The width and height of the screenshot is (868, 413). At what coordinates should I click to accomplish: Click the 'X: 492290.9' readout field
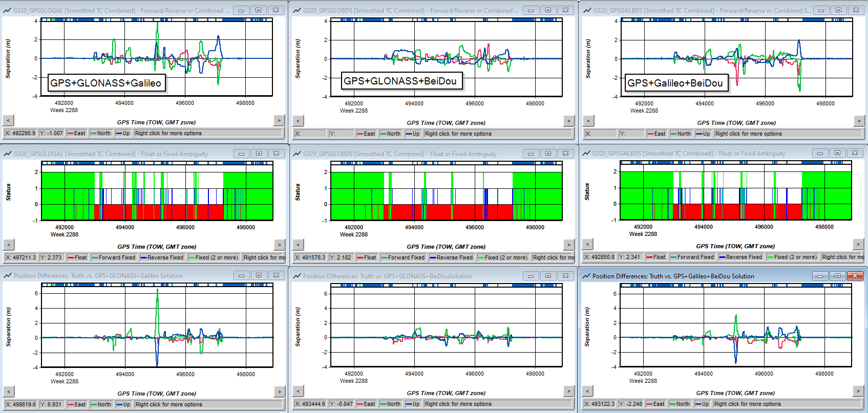[x=20, y=134]
